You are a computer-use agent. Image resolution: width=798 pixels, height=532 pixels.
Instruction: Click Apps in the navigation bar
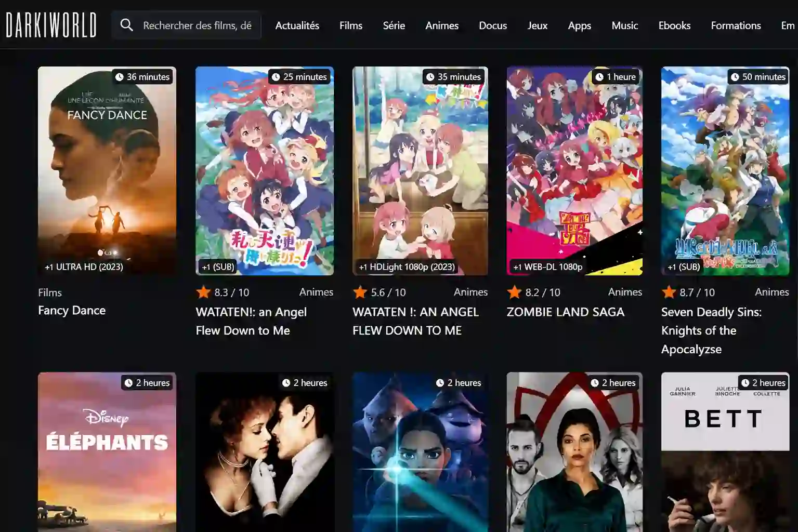tap(580, 25)
